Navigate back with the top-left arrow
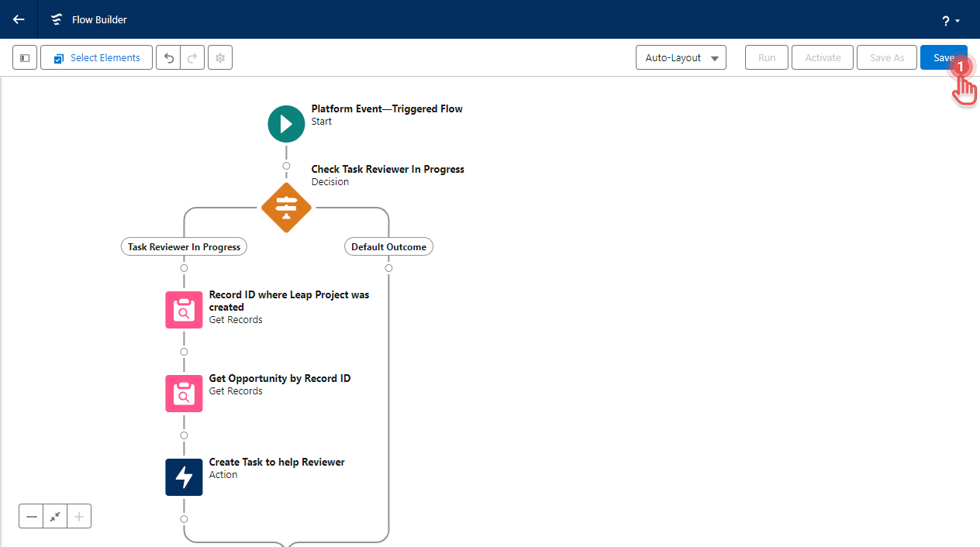 pos(17,19)
